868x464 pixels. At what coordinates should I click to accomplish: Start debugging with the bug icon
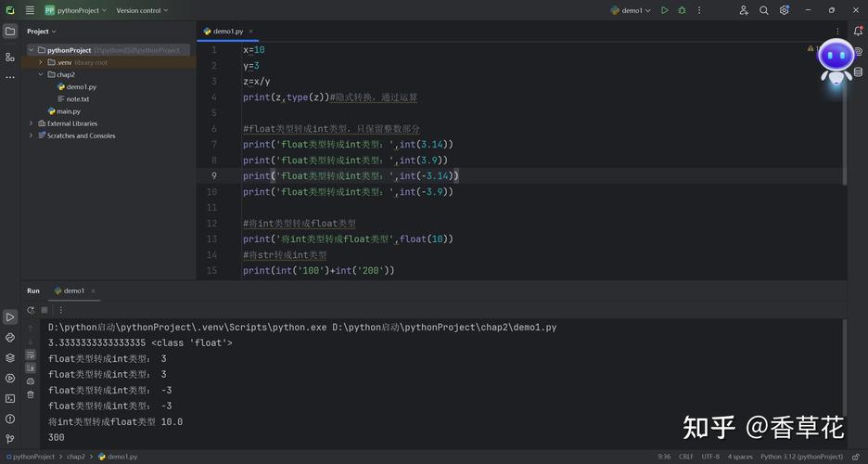tap(682, 10)
